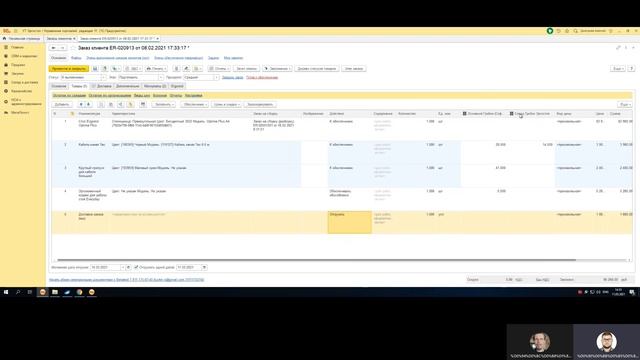Screen dimensions: 640x360
Task: Open the Файлы link
Action: pos(76,58)
